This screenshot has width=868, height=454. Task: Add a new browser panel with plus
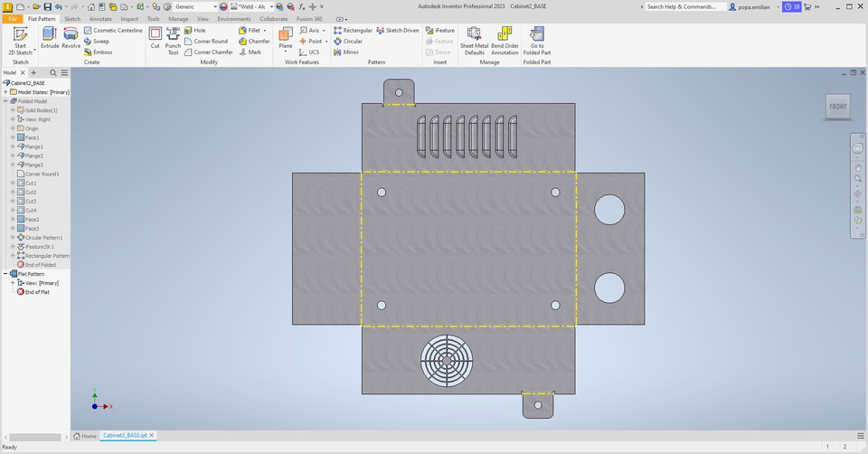click(x=33, y=72)
